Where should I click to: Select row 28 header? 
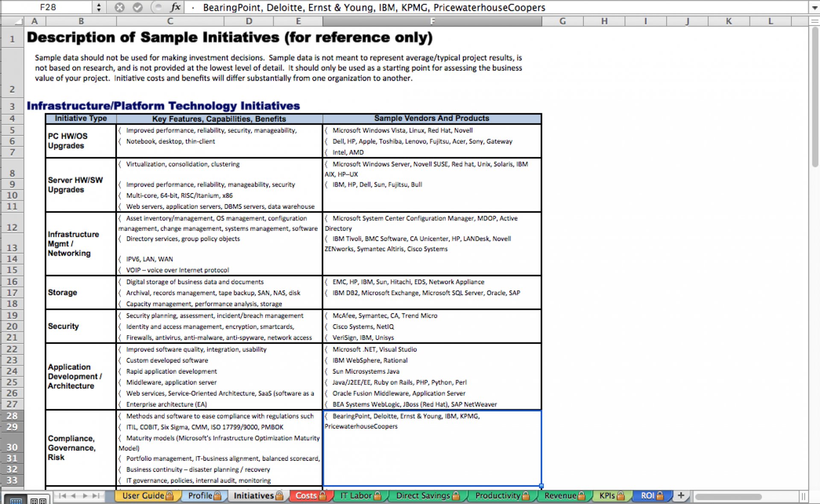pyautogui.click(x=12, y=416)
